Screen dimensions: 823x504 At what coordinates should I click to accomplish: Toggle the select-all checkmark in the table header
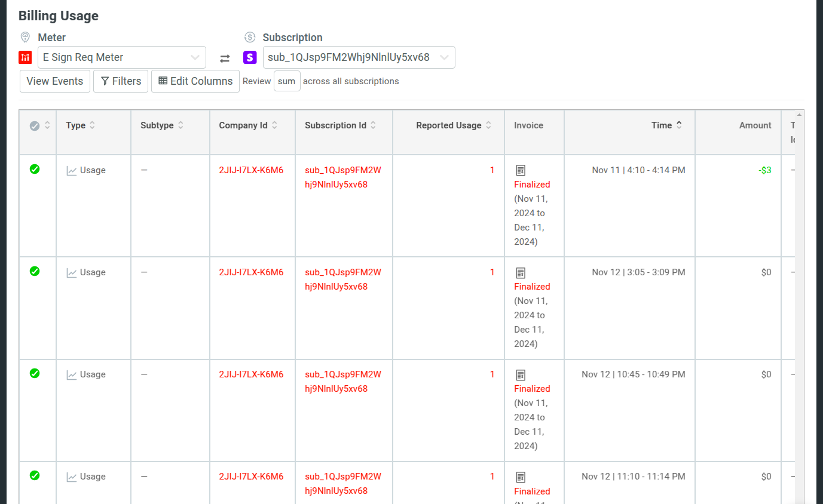pyautogui.click(x=34, y=125)
